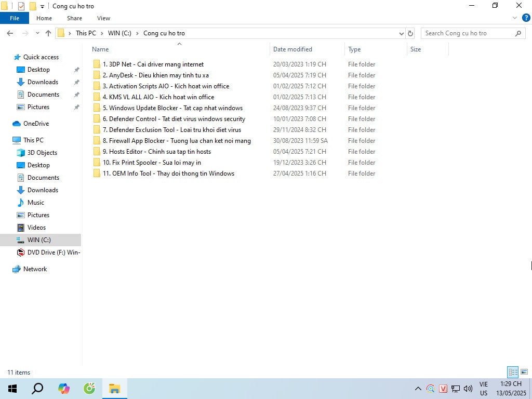This screenshot has width=532, height=399.
Task: Select Cong cu ho tro breadcrumb segment
Action: 164,33
